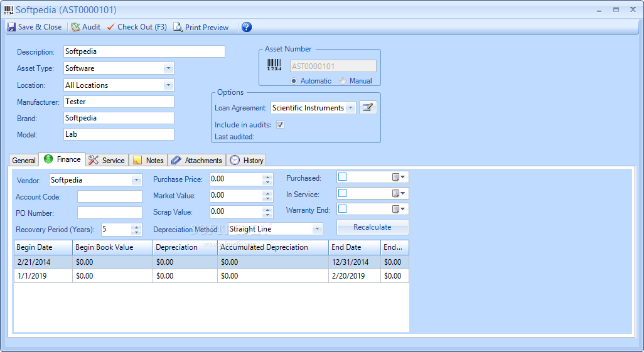Open the Notes tab
644x352 pixels.
tap(148, 160)
